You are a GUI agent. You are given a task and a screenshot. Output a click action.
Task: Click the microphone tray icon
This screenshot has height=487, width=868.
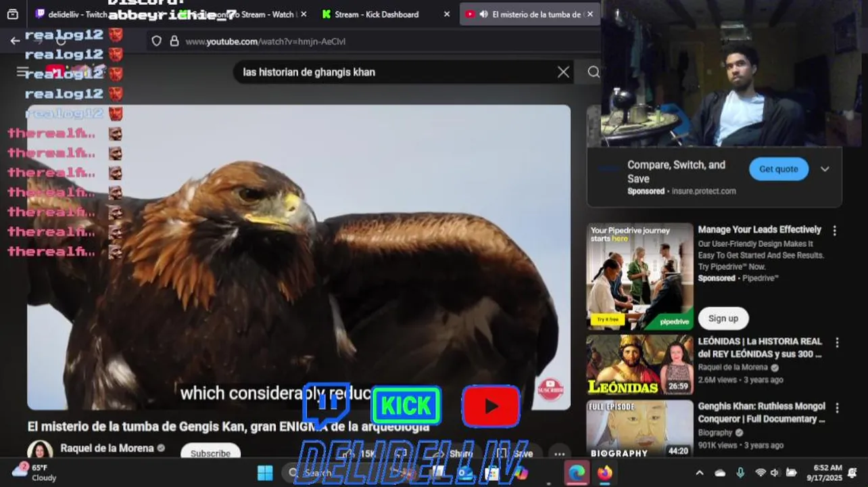740,473
